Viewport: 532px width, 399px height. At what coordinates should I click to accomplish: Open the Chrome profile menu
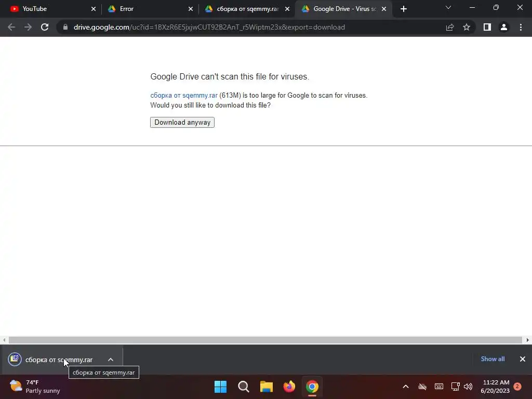[504, 27]
